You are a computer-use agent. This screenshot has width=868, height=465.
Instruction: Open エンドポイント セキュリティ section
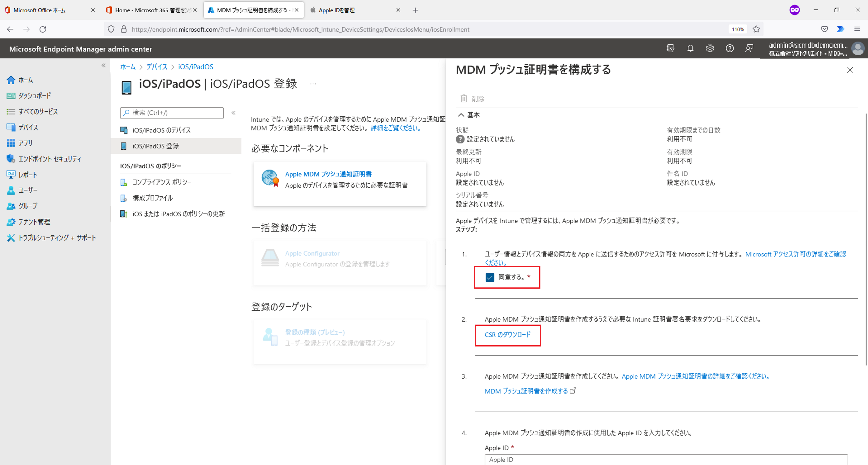pyautogui.click(x=44, y=159)
